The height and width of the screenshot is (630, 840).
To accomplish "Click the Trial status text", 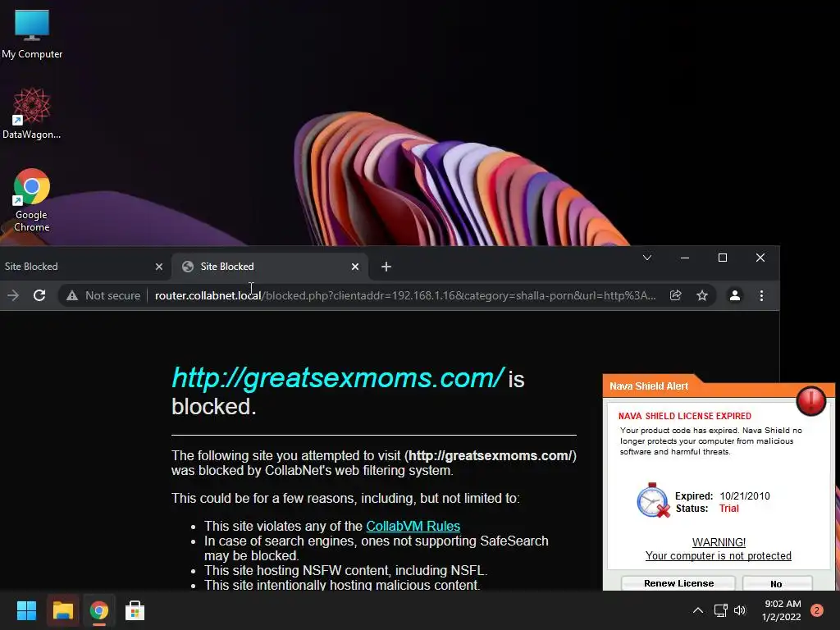I will 729,509.
